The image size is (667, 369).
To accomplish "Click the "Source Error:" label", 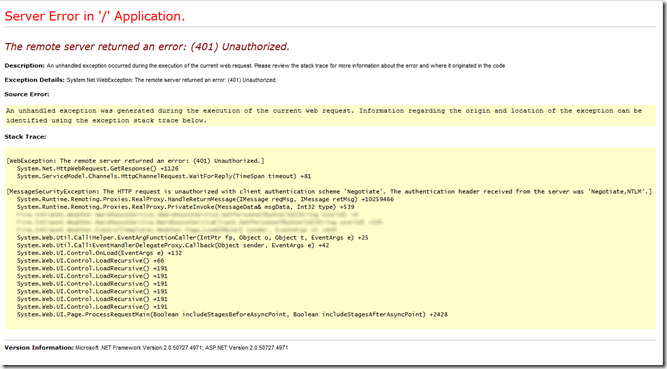I will 27,94.
